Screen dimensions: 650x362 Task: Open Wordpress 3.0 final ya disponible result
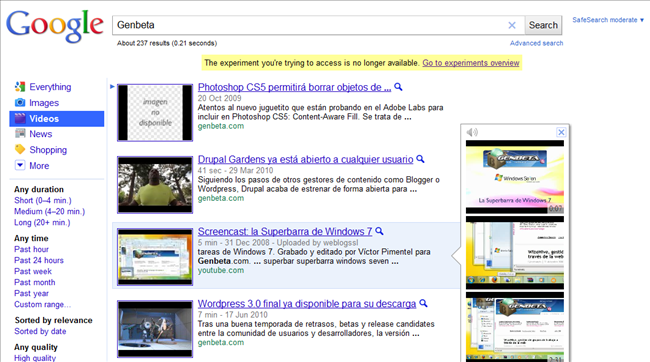pos(307,304)
